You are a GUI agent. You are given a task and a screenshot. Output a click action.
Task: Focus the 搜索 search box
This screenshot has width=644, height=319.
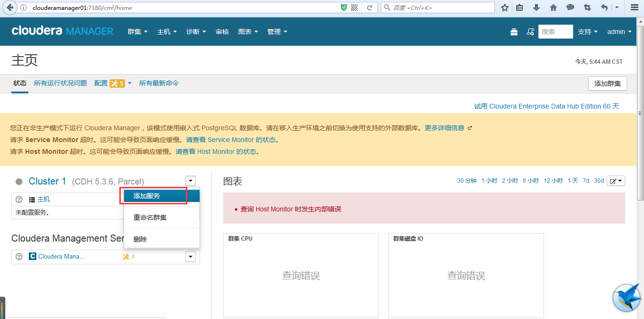[555, 32]
